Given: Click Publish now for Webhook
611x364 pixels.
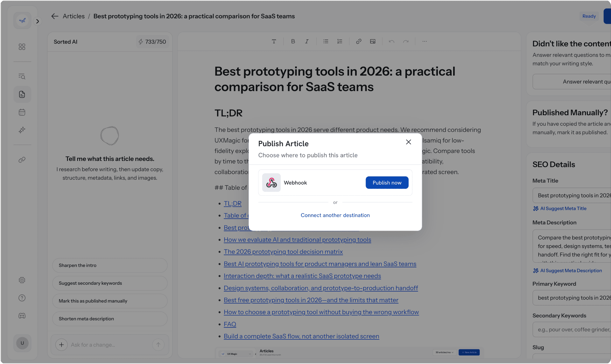Looking at the screenshot, I should point(387,182).
